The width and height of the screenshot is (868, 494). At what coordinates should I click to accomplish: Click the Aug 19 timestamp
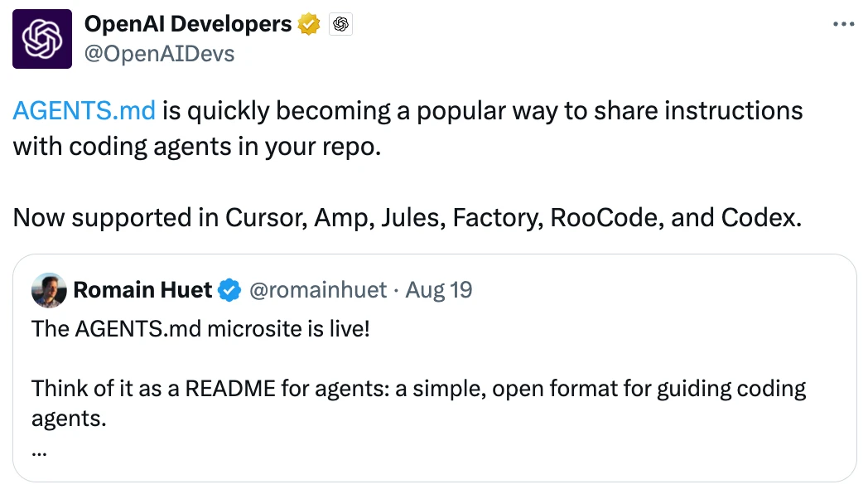[439, 289]
